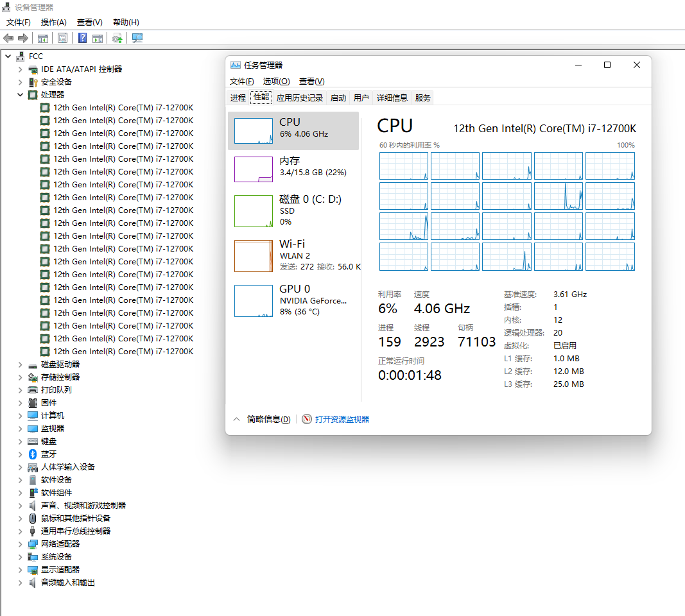Collapse Task Manager with 简略信息 chevron
This screenshot has width=685, height=616.
pos(236,419)
